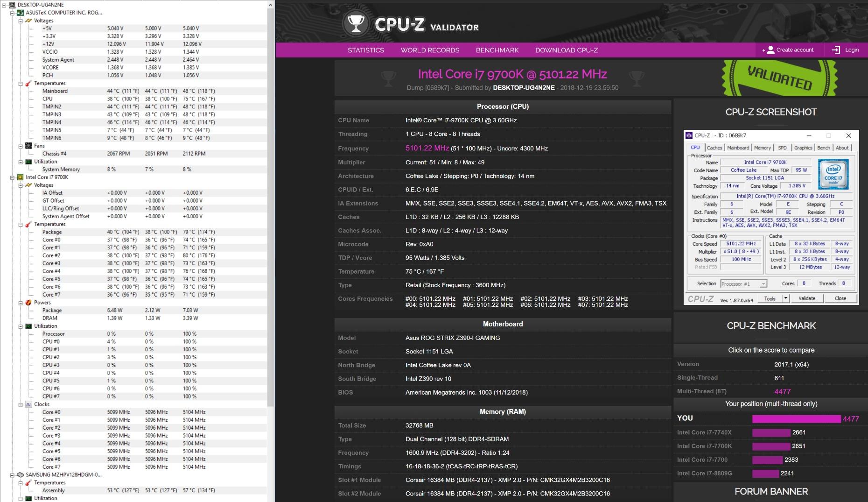
Task: Click the Powers flame icon in the tree
Action: 28,303
